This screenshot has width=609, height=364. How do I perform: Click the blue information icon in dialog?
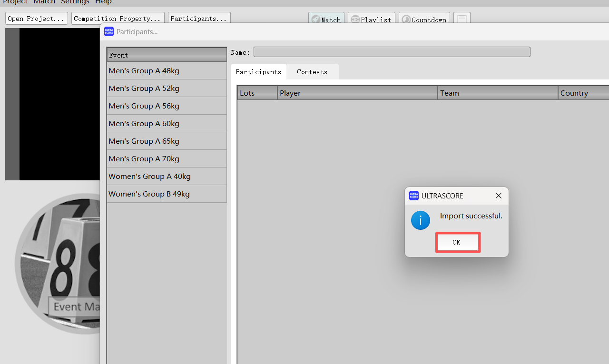[x=421, y=220]
